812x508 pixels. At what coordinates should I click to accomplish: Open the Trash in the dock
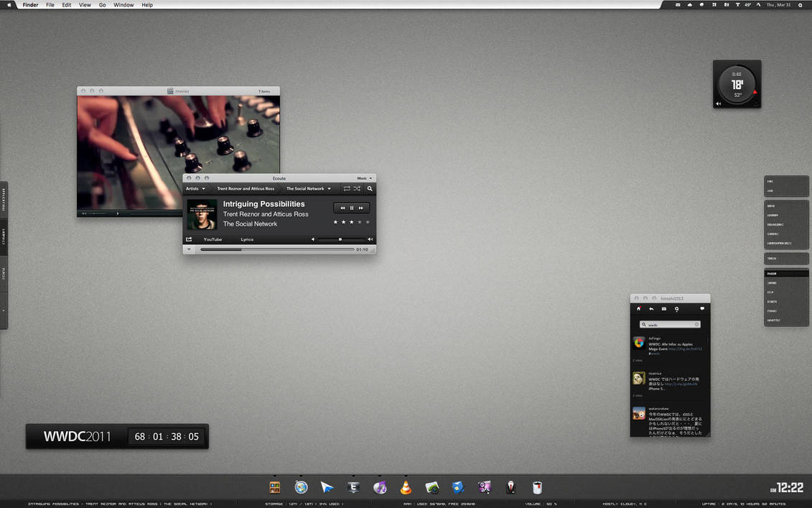click(537, 487)
